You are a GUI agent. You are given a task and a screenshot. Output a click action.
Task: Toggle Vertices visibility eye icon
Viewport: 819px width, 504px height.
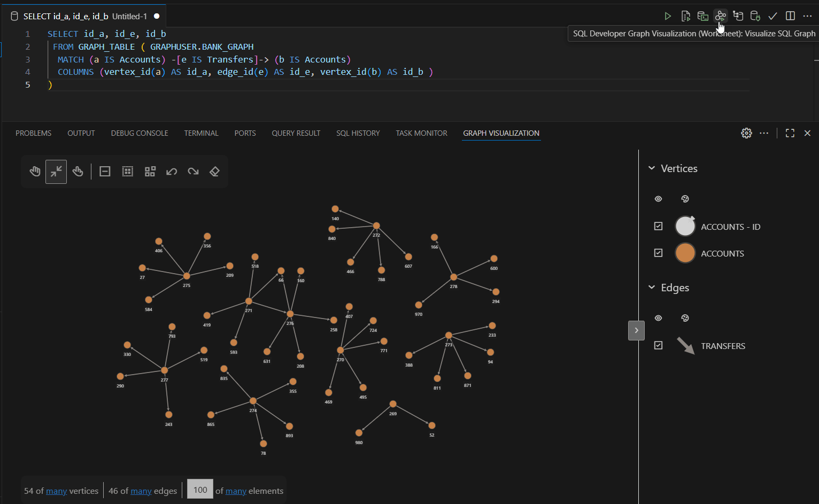coord(658,199)
